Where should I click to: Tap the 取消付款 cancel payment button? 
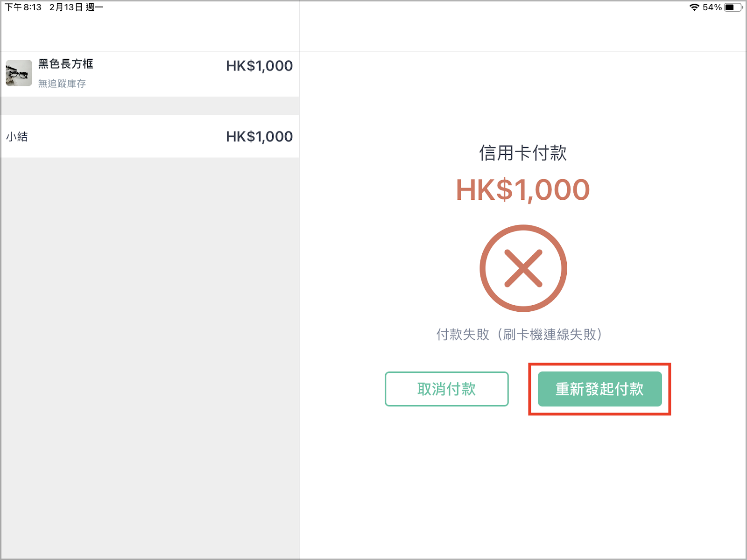pos(446,389)
